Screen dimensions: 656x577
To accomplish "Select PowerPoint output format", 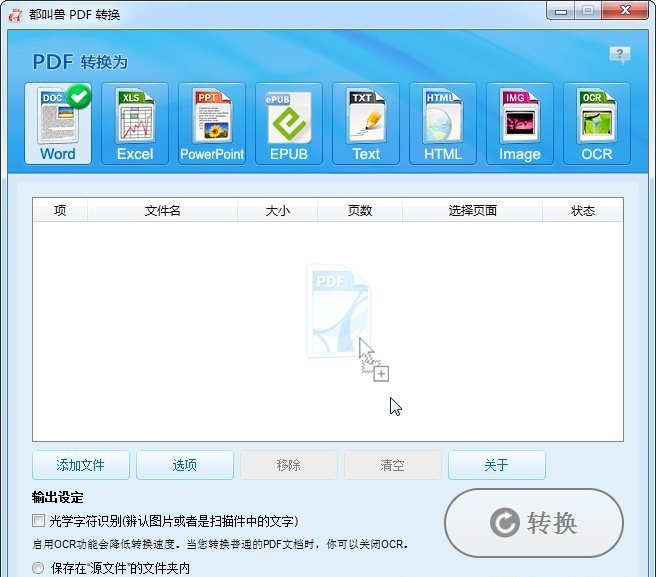I will click(x=212, y=124).
